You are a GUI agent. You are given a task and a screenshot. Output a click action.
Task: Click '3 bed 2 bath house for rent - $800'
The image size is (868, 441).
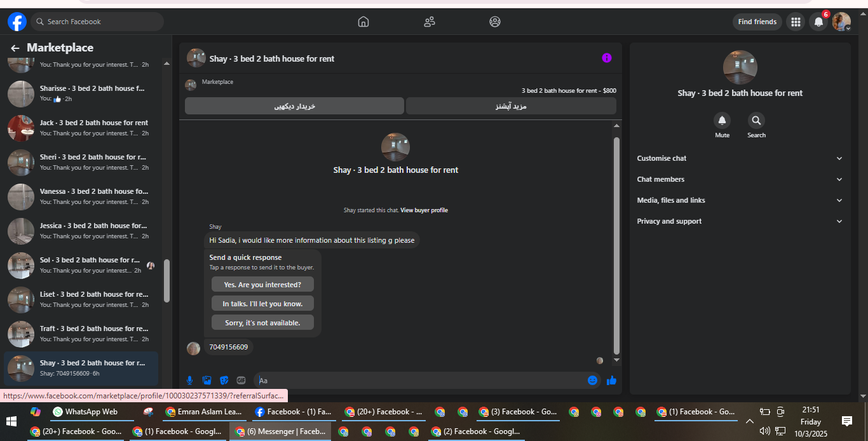click(569, 91)
